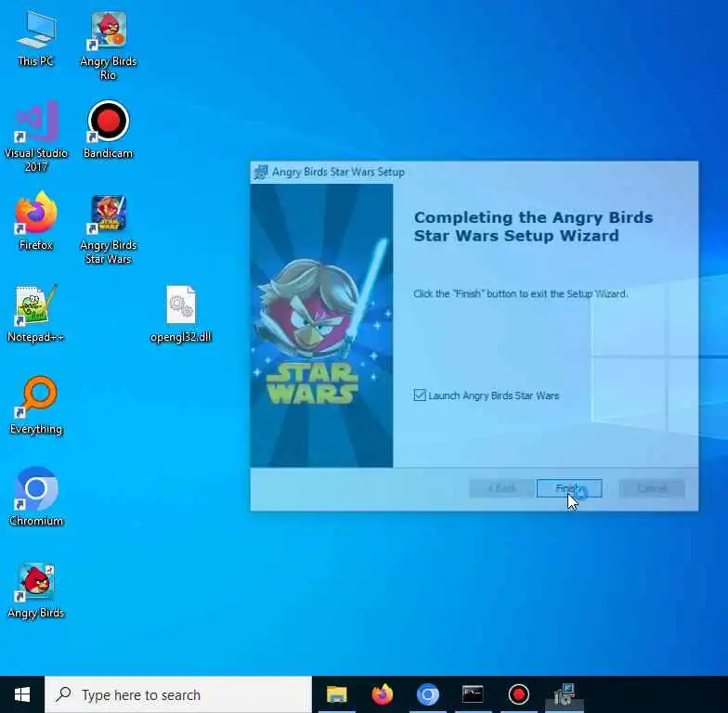728x713 pixels.
Task: Select the Bandicam desktop icon
Action: [x=108, y=130]
